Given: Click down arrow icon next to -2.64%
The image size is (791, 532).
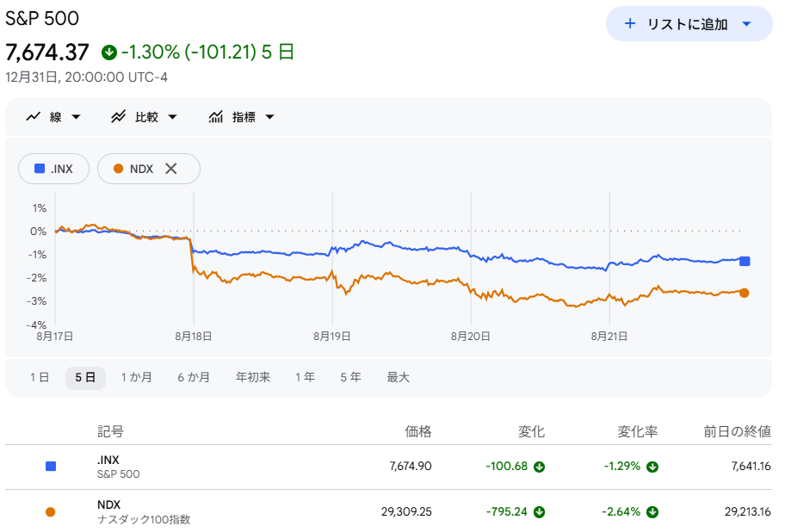Looking at the screenshot, I should pyautogui.click(x=652, y=512).
